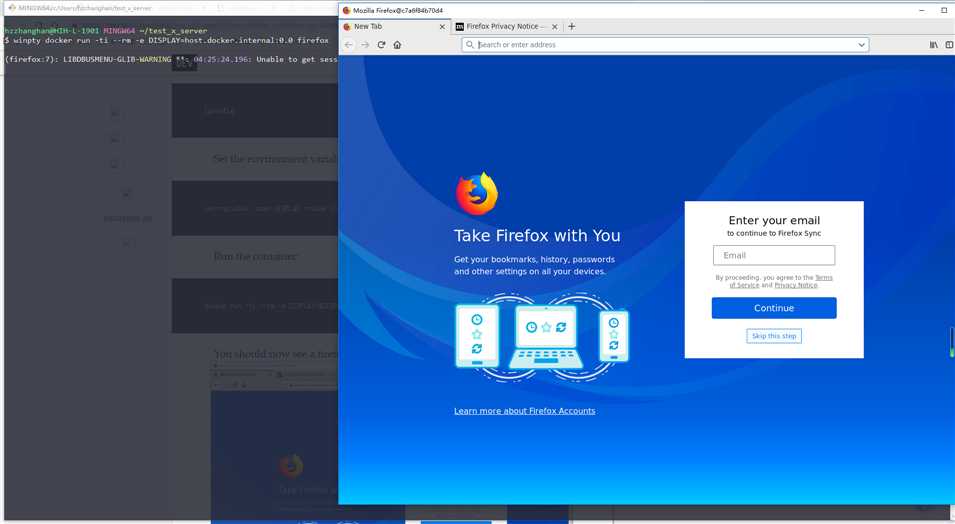Close the Firefox Privacy Notice tab
The width and height of the screenshot is (955, 524).
(x=554, y=27)
